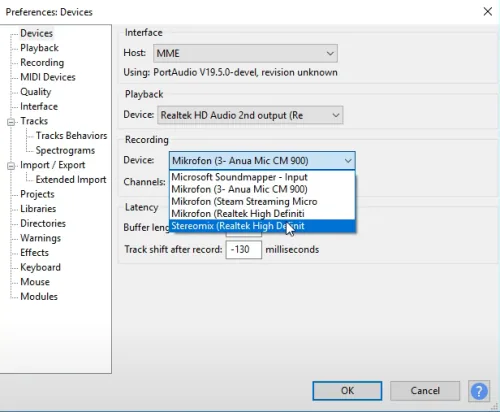500x412 pixels.
Task: Open the Mouse preferences page
Action: [x=35, y=282]
